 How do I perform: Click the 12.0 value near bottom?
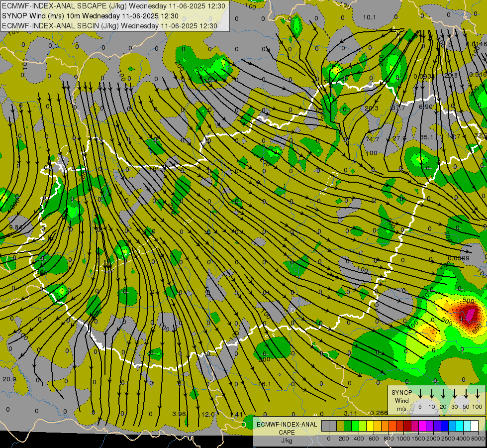point(208,415)
